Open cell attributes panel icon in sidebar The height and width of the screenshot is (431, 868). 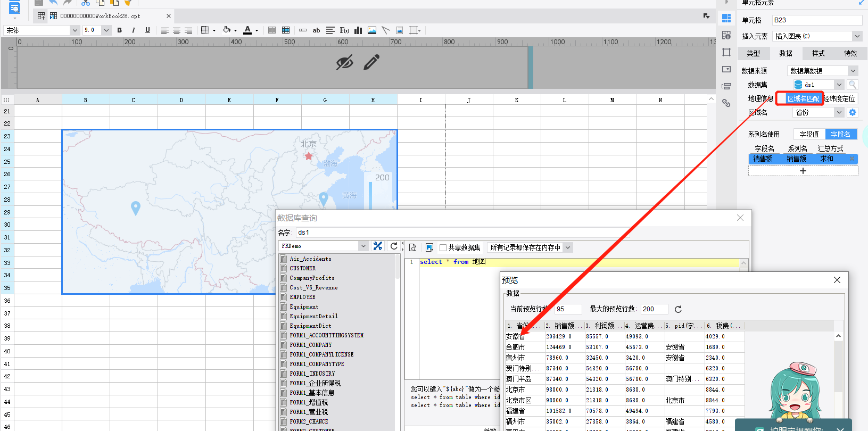726,35
